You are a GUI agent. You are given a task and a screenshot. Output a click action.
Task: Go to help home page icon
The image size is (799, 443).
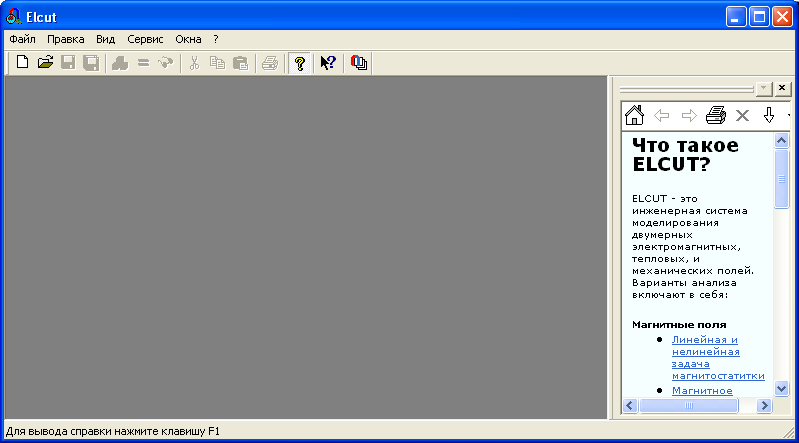tap(634, 115)
